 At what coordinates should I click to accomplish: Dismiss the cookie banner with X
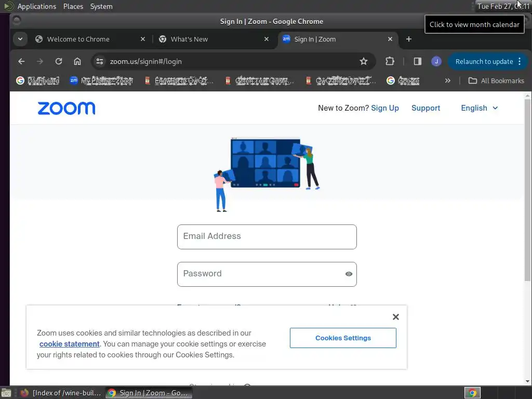395,317
